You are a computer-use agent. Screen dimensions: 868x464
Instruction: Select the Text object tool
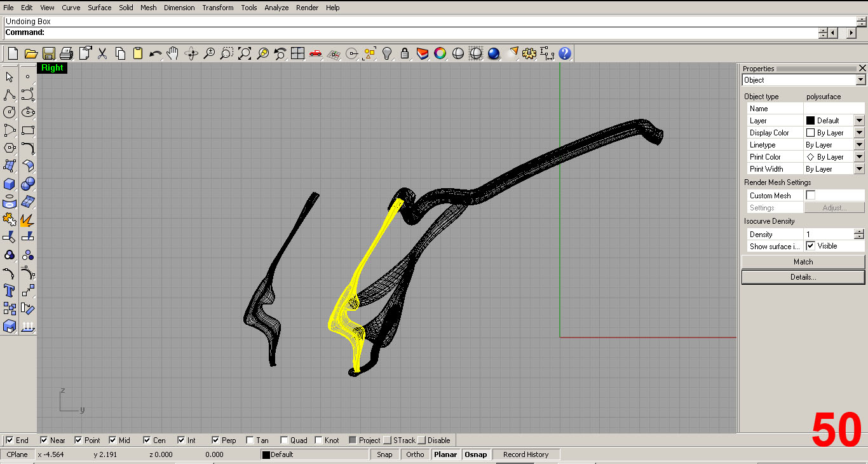tap(10, 290)
